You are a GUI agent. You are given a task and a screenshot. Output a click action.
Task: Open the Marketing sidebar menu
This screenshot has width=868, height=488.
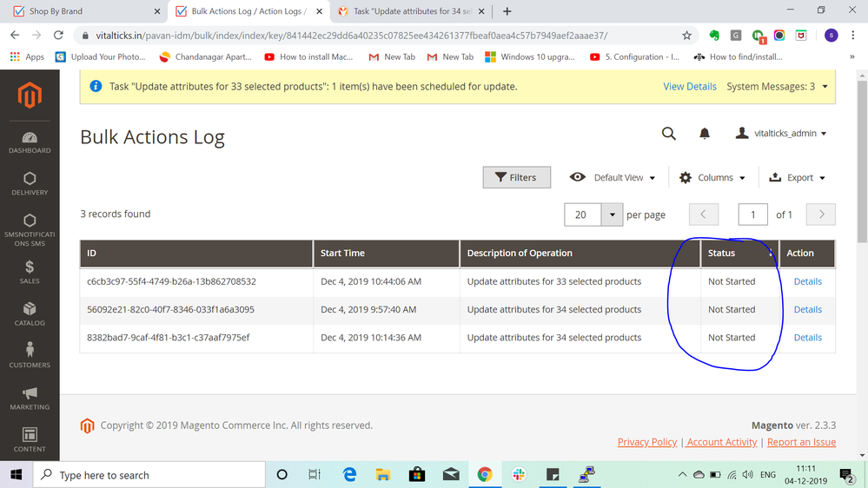coord(30,398)
